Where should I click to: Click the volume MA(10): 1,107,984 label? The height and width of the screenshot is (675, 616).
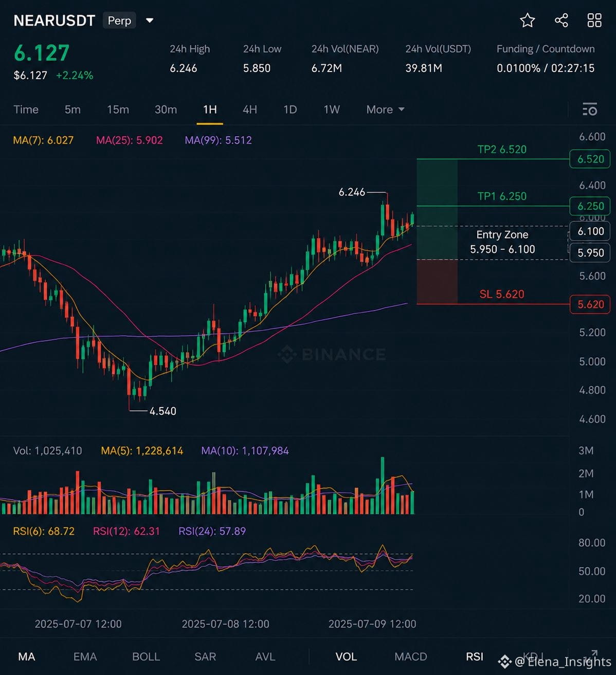click(245, 451)
